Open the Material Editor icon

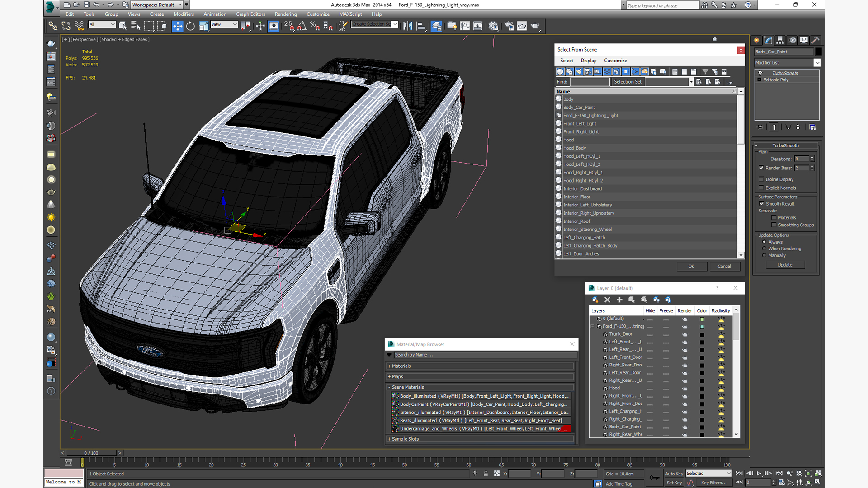point(493,26)
